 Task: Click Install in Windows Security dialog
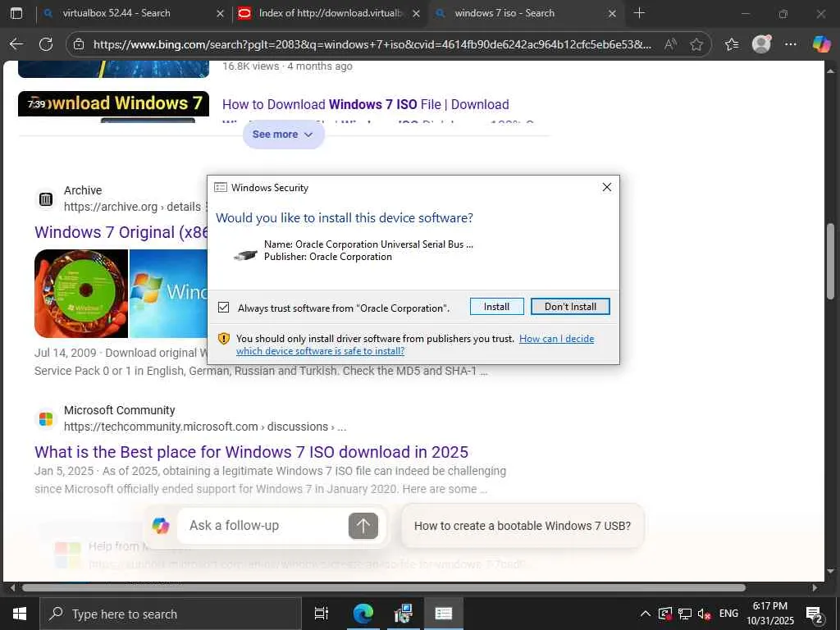496,307
